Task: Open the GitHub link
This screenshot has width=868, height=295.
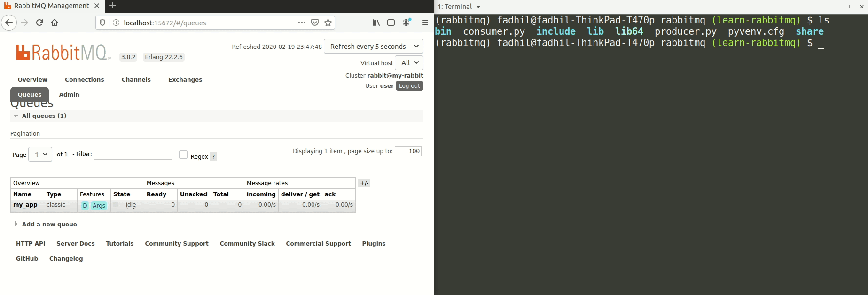Action: coord(27,258)
